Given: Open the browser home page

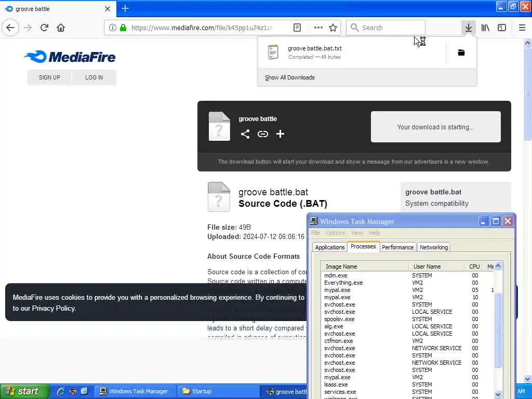Looking at the screenshot, I should (61, 28).
